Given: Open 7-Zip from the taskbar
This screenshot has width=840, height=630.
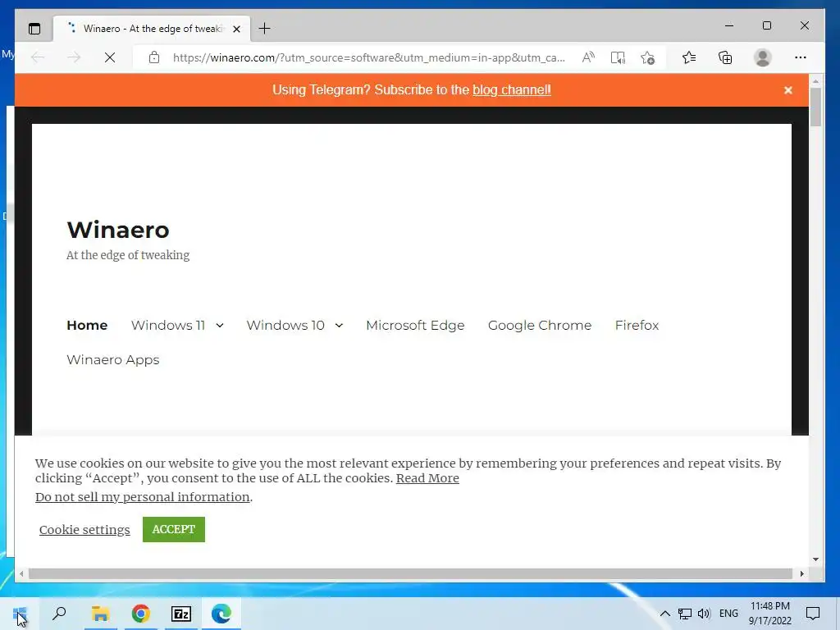Looking at the screenshot, I should 180,614.
